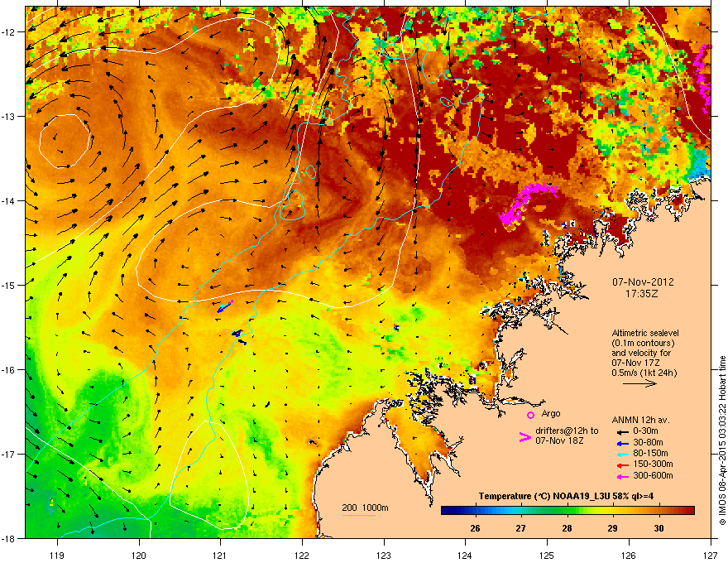Viewport: 728px width, 563px height.
Task: Click the '80-150m' depth label
Action: point(650,454)
